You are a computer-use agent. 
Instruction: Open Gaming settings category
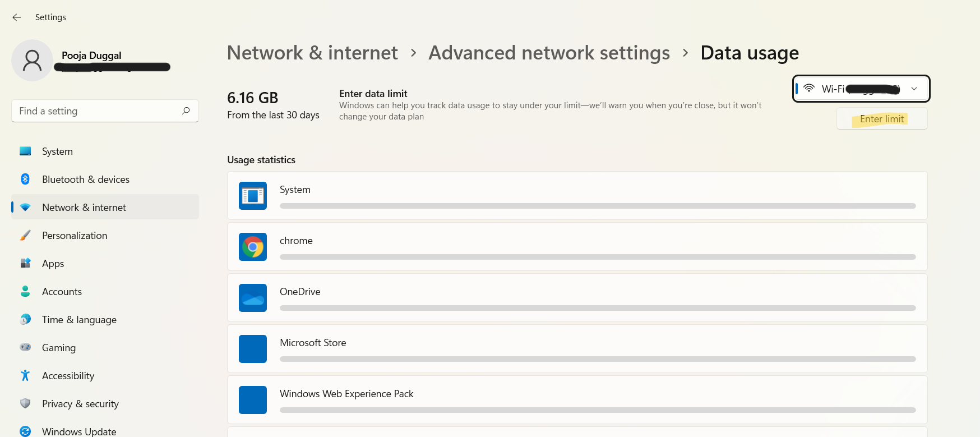pos(59,348)
